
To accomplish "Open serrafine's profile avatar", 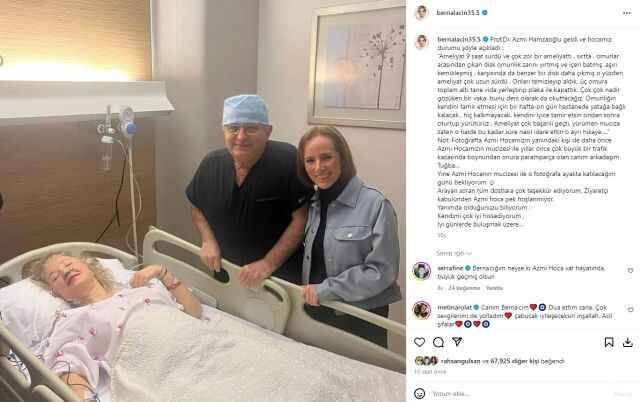I will [x=422, y=271].
